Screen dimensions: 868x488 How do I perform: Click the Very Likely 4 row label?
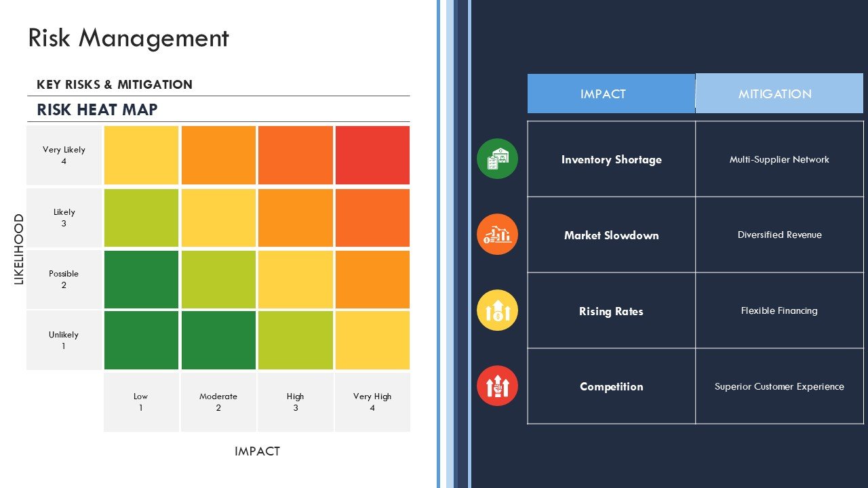[64, 155]
